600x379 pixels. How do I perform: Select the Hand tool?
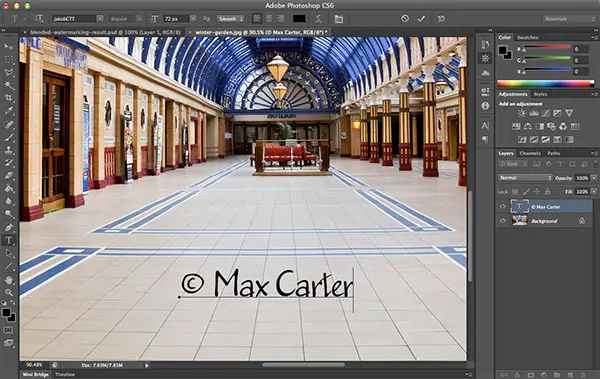coord(8,280)
